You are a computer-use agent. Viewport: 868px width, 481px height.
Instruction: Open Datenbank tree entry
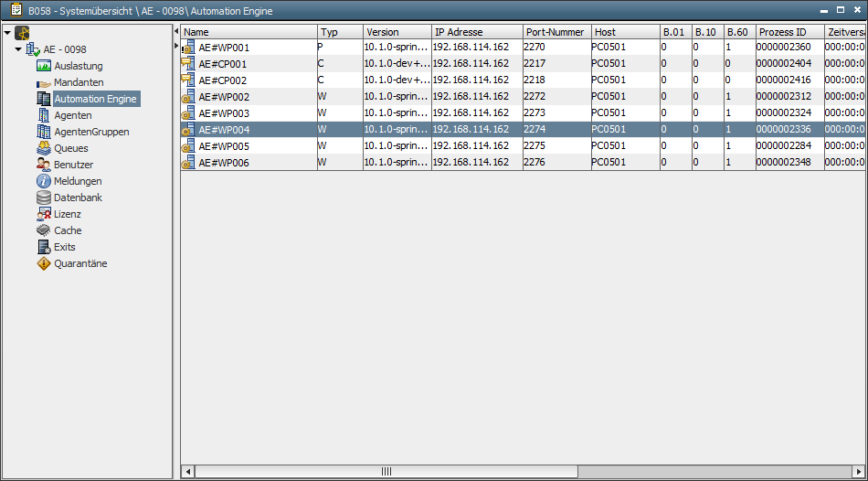click(x=78, y=198)
